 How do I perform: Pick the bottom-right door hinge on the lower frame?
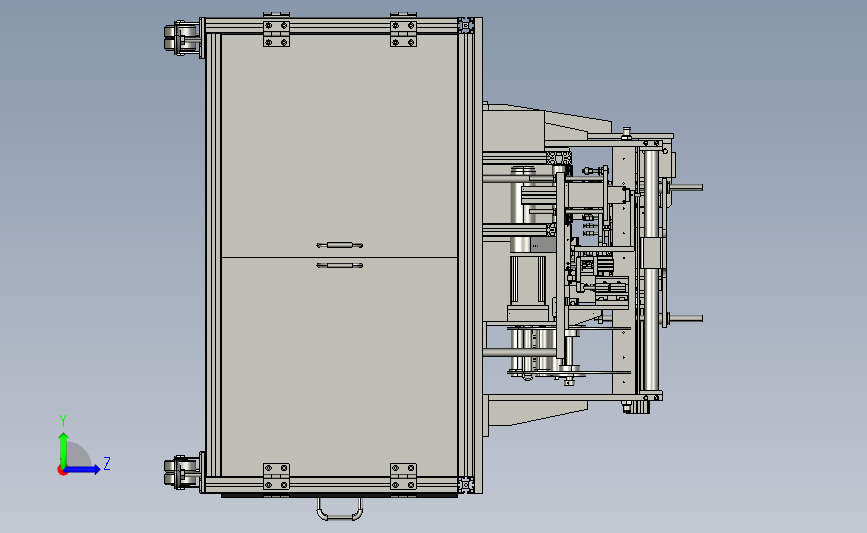point(403,477)
